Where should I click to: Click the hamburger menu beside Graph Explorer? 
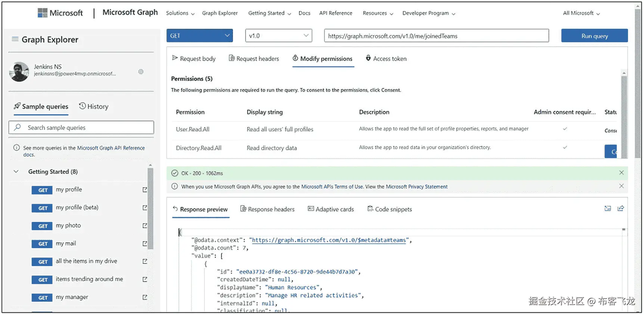15,39
